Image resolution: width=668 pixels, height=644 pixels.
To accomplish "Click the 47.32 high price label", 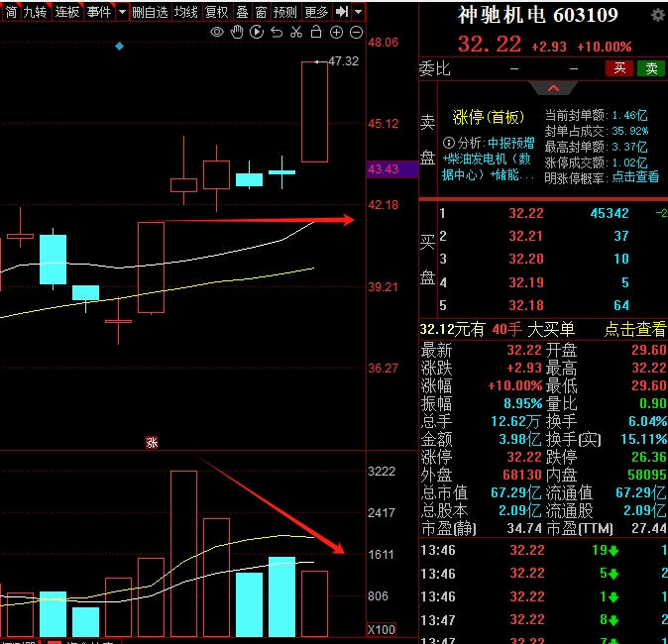I will (x=343, y=61).
